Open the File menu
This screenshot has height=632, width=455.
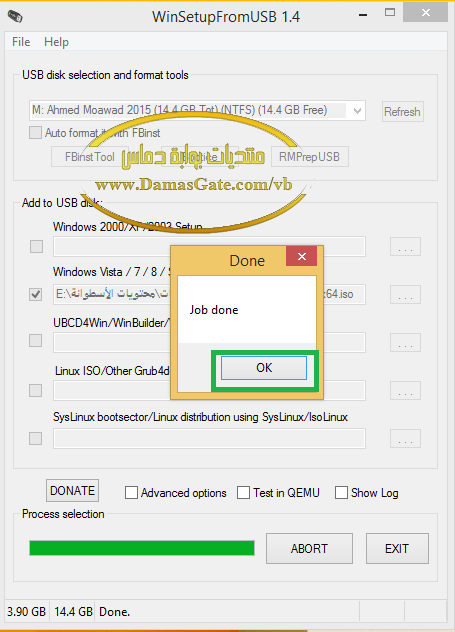[x=21, y=42]
